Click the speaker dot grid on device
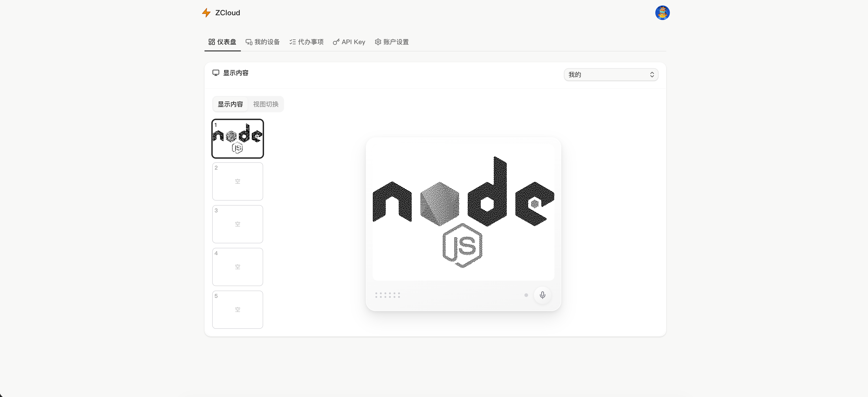This screenshot has width=868, height=397. tap(387, 295)
